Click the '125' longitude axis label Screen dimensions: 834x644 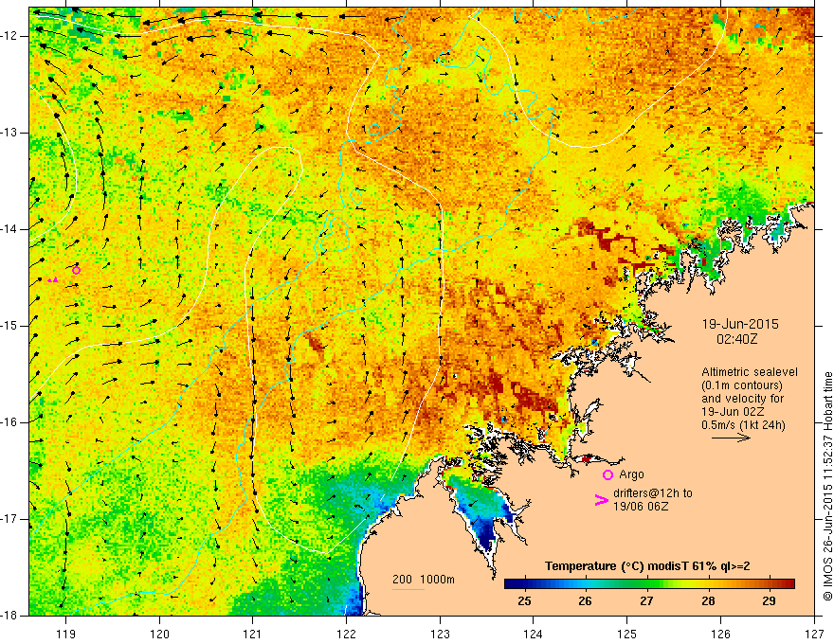click(627, 634)
